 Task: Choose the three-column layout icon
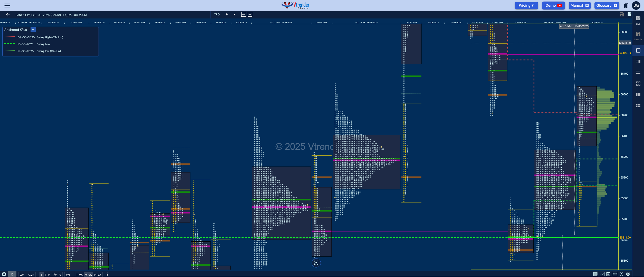pos(638,95)
